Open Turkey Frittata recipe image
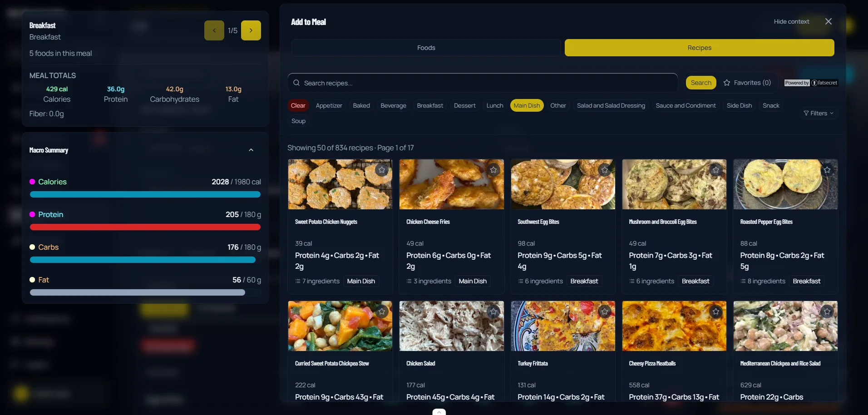 (x=563, y=326)
